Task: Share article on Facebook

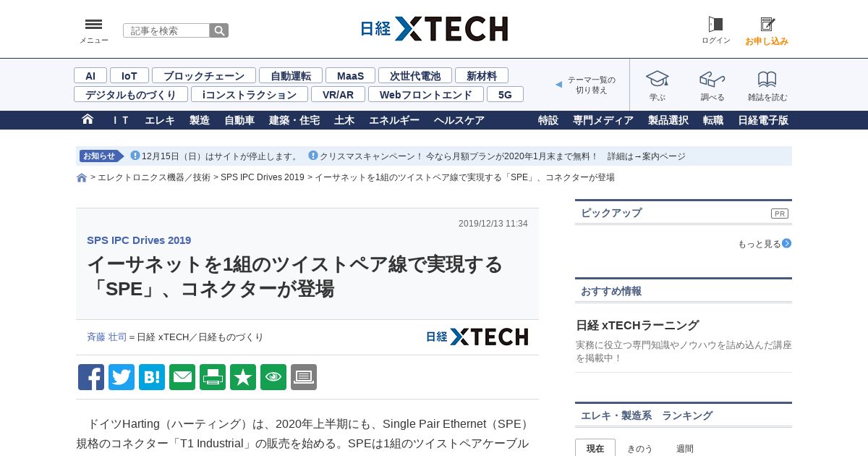Action: 91,377
